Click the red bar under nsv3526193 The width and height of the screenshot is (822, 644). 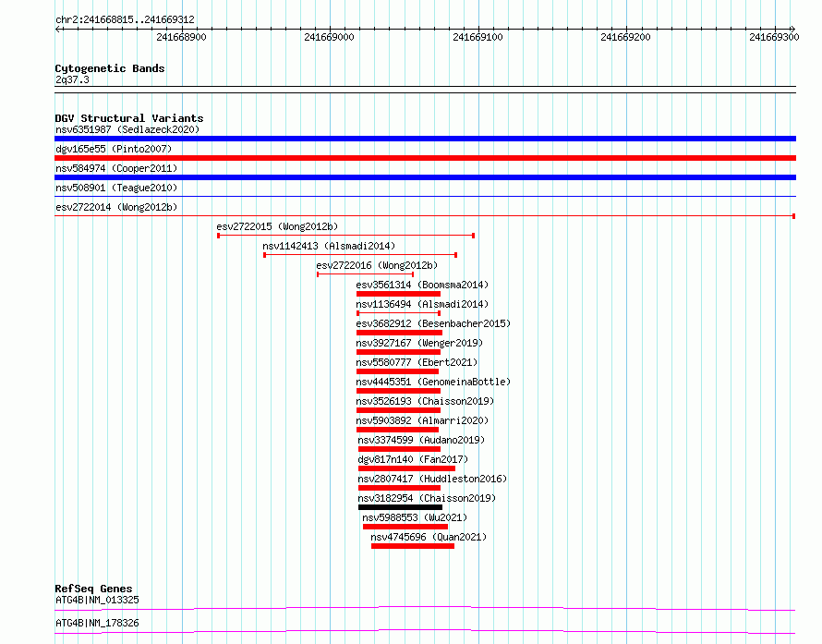coord(398,410)
